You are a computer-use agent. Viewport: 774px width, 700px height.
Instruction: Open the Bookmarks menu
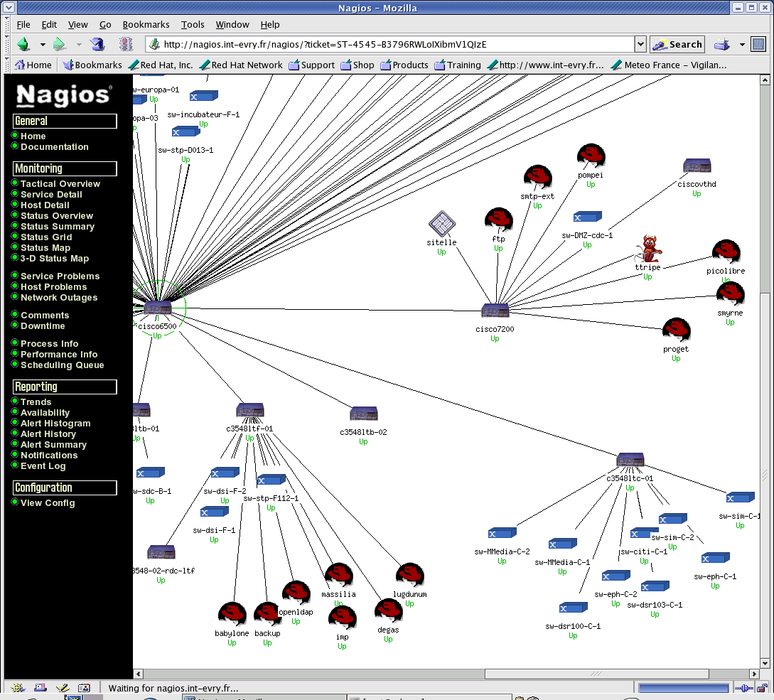point(146,24)
